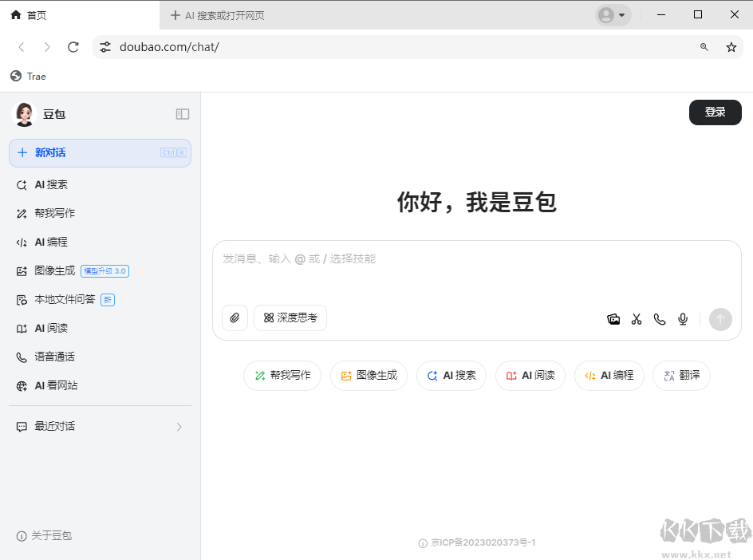Close the browser window
Image resolution: width=753 pixels, height=560 pixels.
[x=735, y=15]
